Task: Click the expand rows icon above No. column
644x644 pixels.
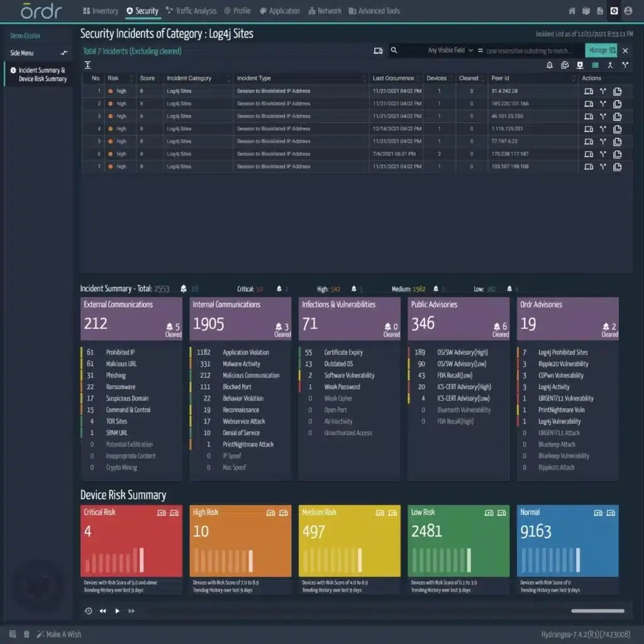Action: click(87, 65)
